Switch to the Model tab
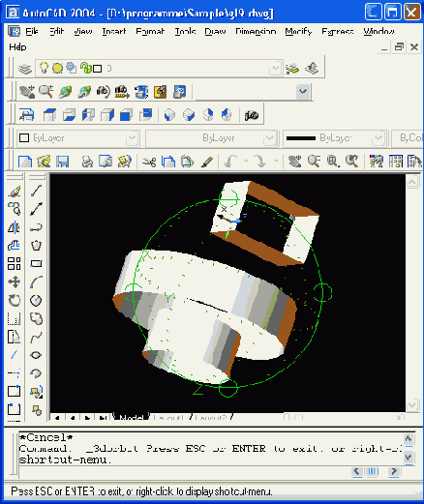Screen dimensions: 424x504 [131, 418]
